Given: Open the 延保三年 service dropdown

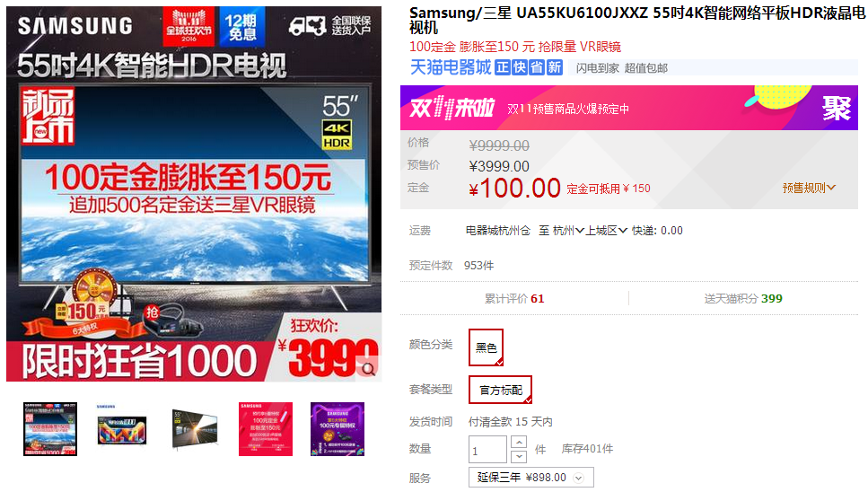Looking at the screenshot, I should 530,478.
